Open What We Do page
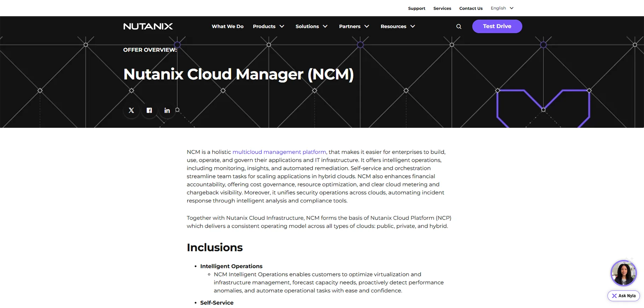 click(228, 27)
